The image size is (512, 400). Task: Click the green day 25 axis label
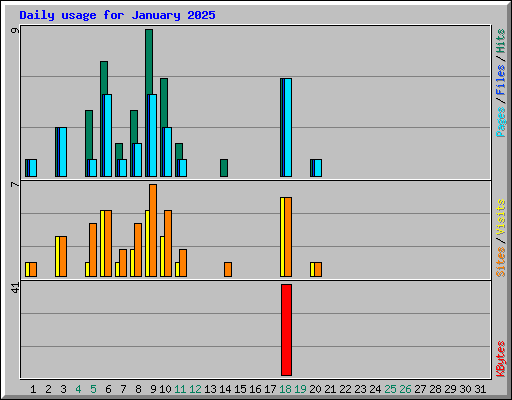tap(390, 389)
